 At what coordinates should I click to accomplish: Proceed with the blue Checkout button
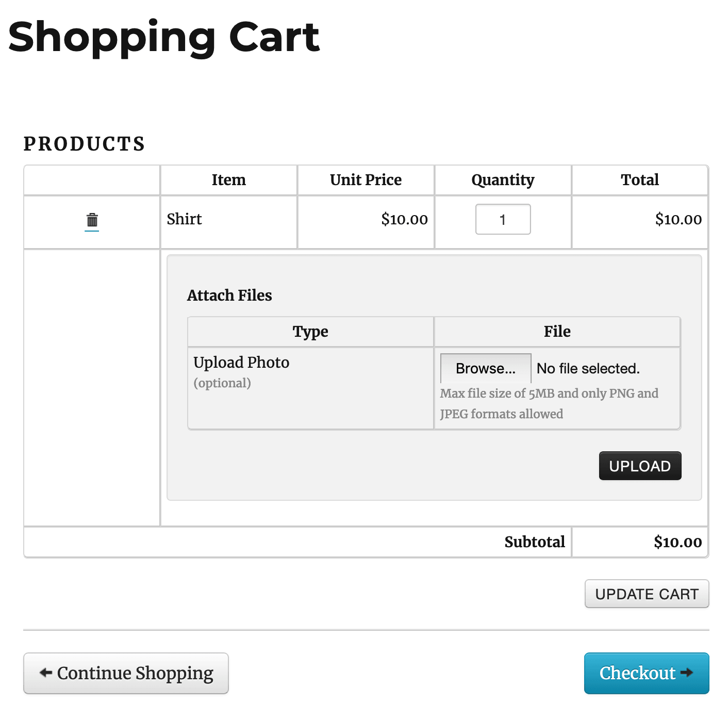click(647, 673)
